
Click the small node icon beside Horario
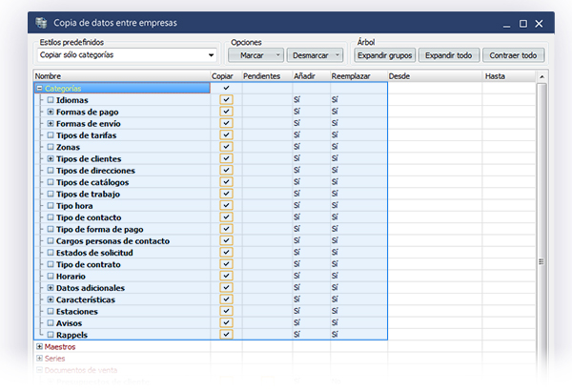(51, 276)
